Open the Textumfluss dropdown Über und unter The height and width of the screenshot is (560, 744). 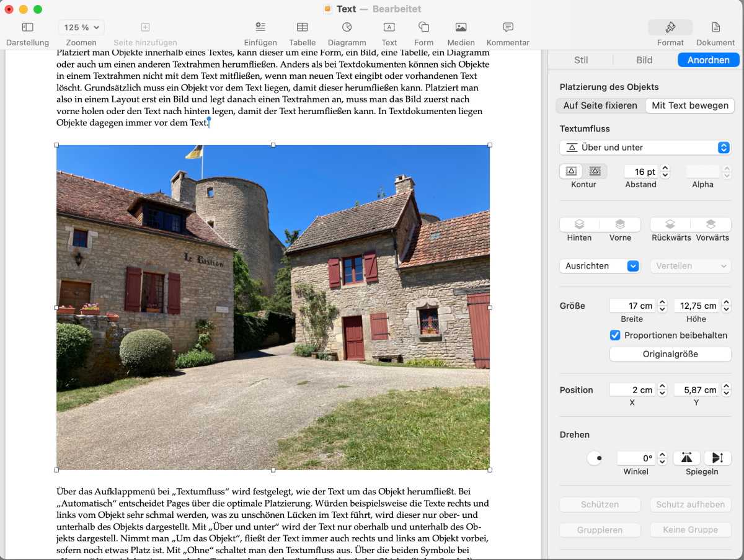tap(645, 148)
